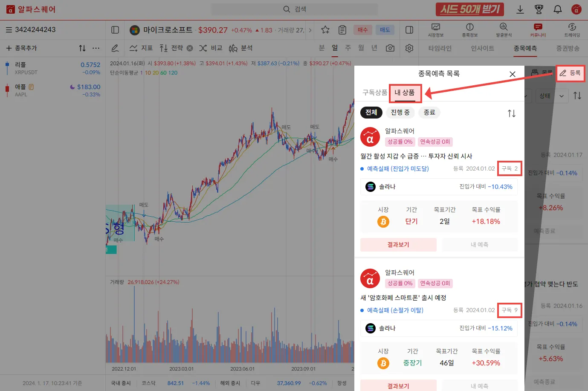Select the 주 weekly interval

pos(348,48)
